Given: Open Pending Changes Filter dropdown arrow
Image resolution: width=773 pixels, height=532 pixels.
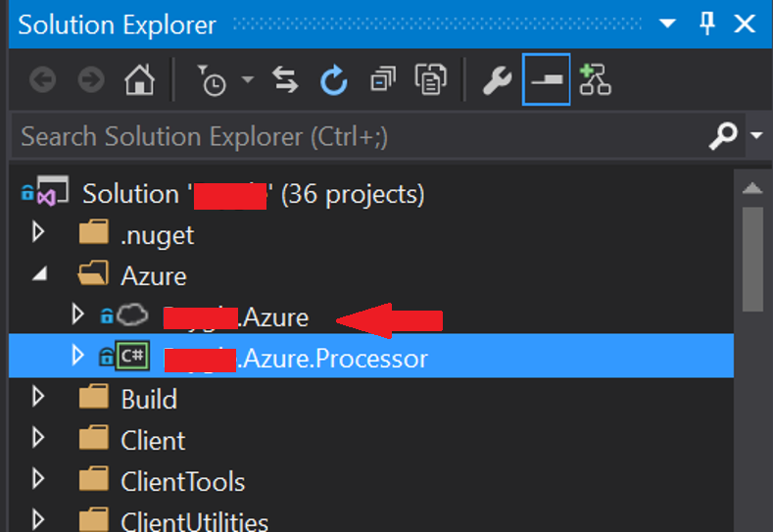Looking at the screenshot, I should (247, 80).
